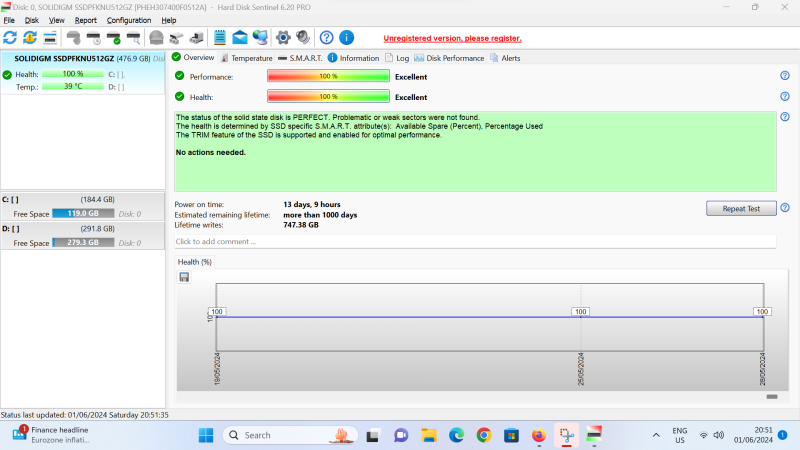Viewport: 800px width, 450px height.
Task: Click the help icon beside Health rating
Action: click(x=785, y=96)
